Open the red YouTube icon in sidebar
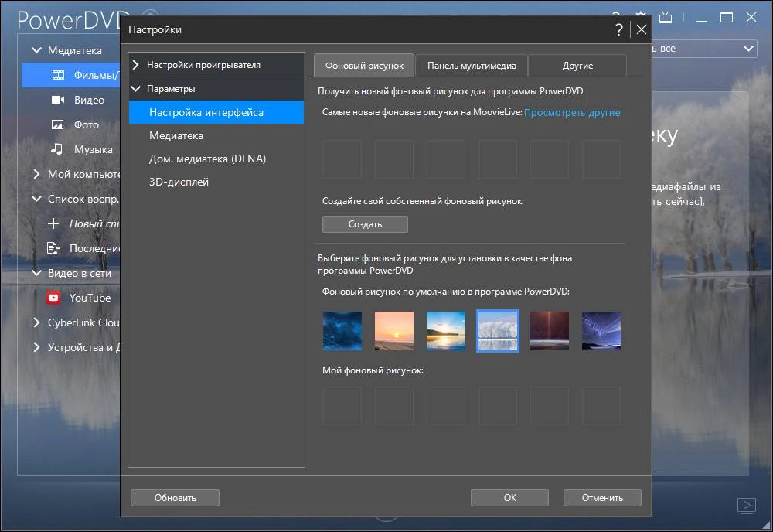 pos(53,297)
